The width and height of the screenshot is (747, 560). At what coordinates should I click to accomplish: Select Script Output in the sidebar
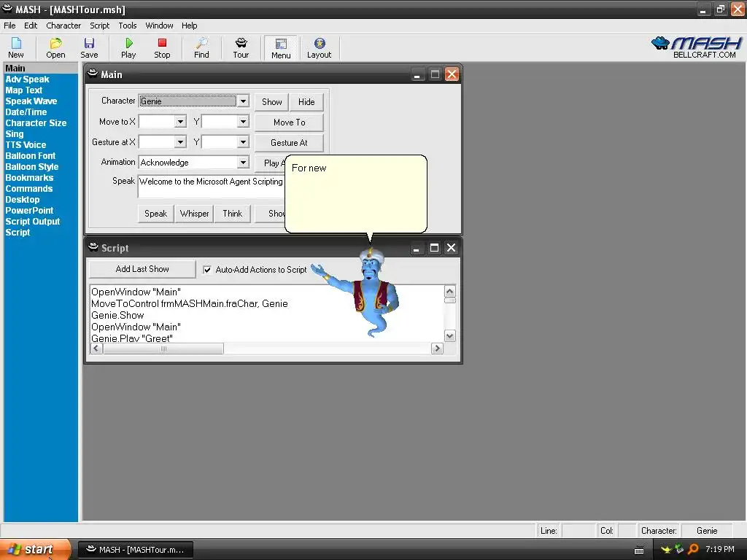coord(32,222)
